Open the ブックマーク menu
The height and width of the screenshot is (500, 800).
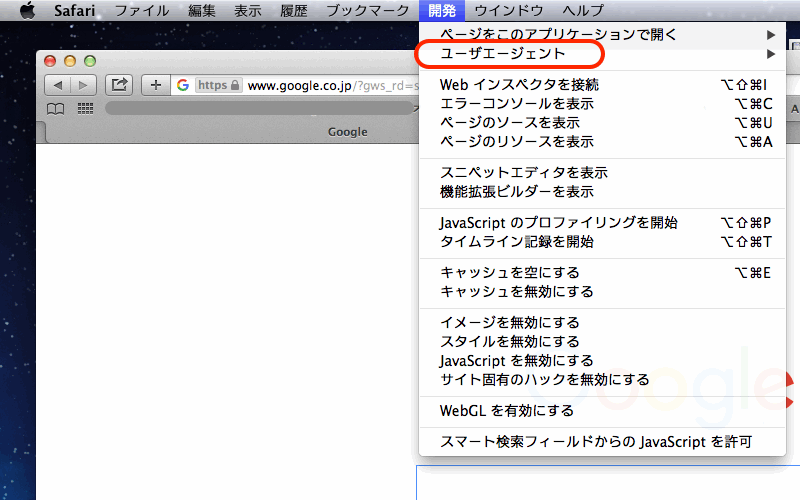pyautogui.click(x=367, y=10)
